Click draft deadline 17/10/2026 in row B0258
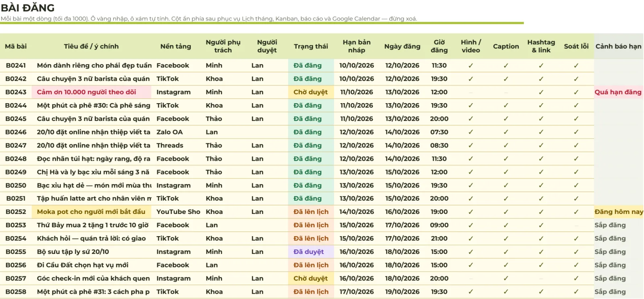 [357, 291]
